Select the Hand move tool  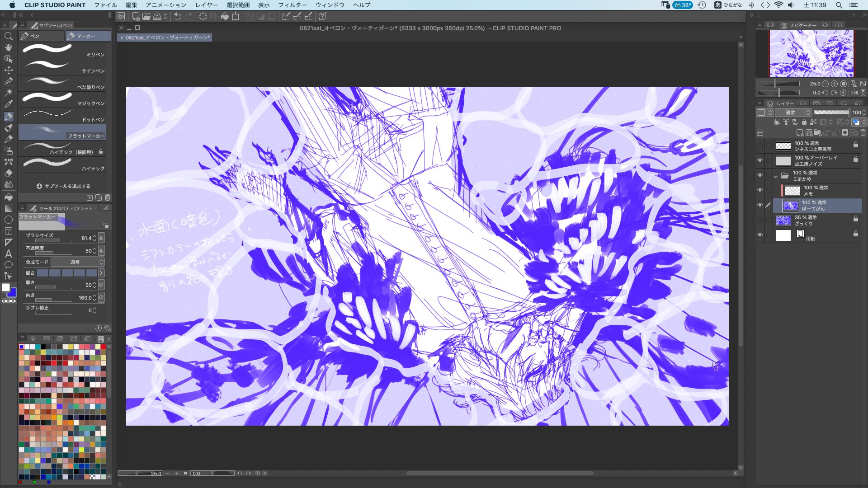[8, 47]
